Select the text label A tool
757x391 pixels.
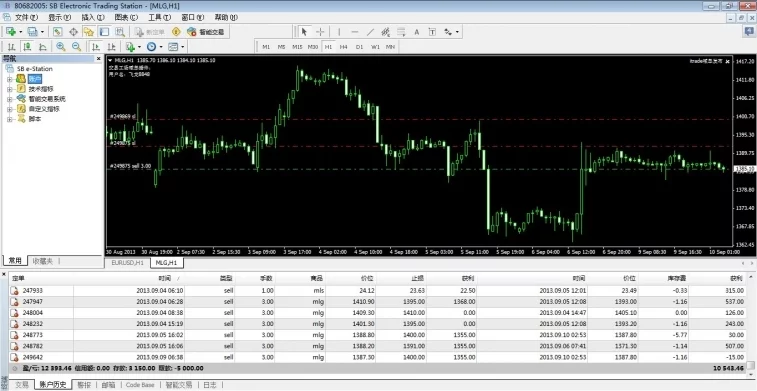417,32
